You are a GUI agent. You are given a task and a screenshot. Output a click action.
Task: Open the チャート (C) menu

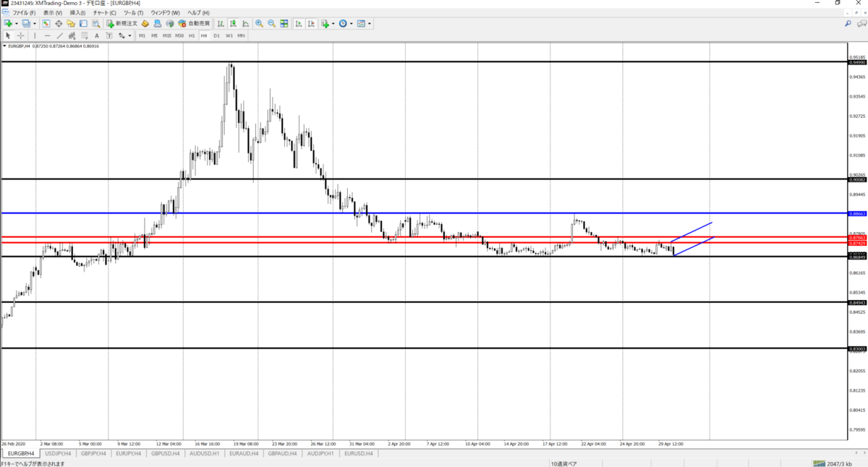105,13
